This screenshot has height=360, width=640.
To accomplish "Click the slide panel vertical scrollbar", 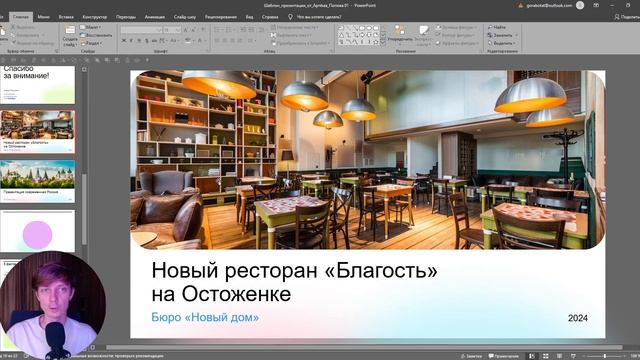I will [84, 209].
